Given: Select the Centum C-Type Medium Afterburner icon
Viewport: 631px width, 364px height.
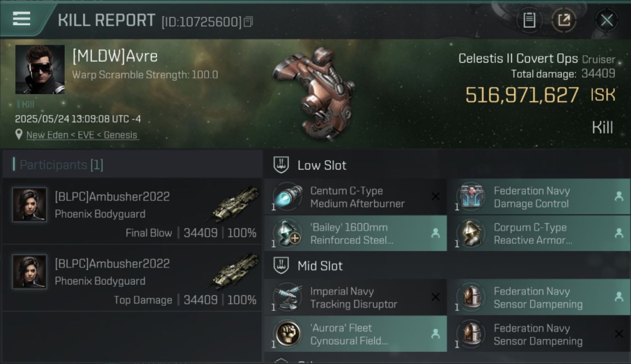Looking at the screenshot, I should (287, 197).
